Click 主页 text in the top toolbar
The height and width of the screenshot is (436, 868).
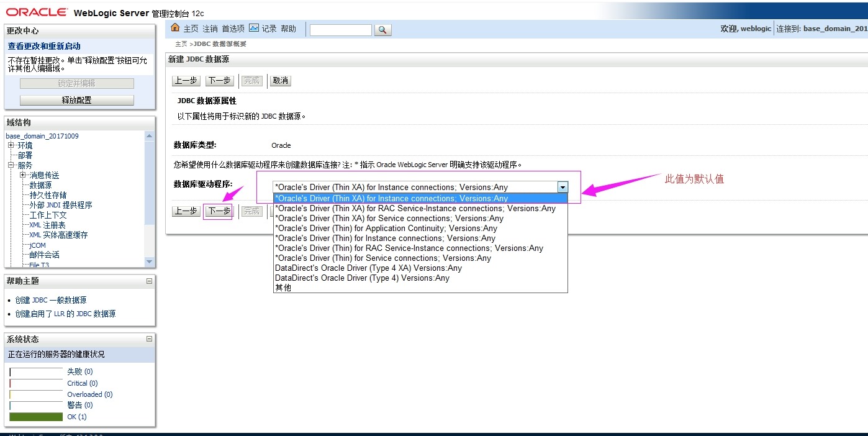pyautogui.click(x=191, y=29)
